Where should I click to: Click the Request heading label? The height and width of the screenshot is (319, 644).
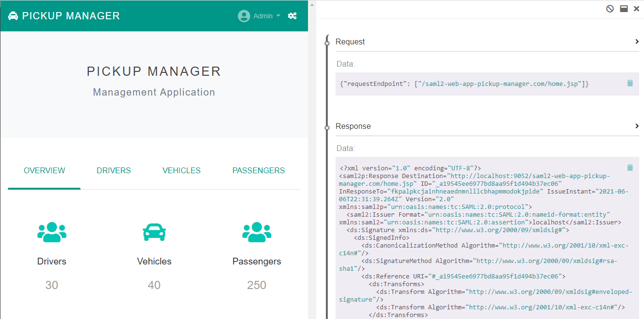click(350, 42)
